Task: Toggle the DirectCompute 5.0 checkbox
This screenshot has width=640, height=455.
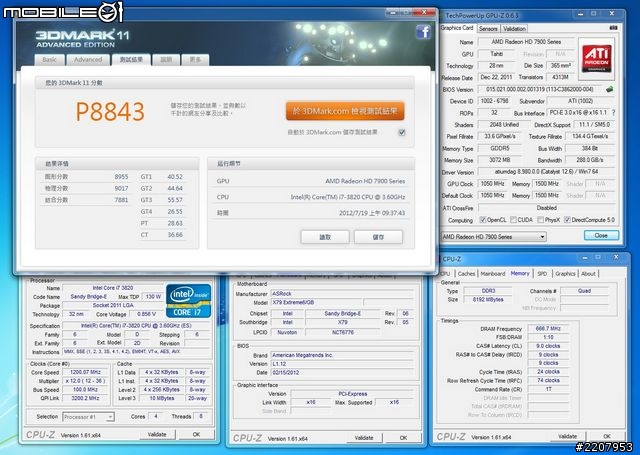Action: click(567, 220)
